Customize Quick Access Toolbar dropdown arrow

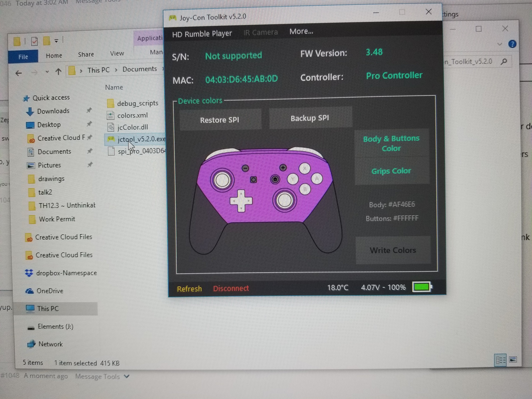pyautogui.click(x=56, y=41)
